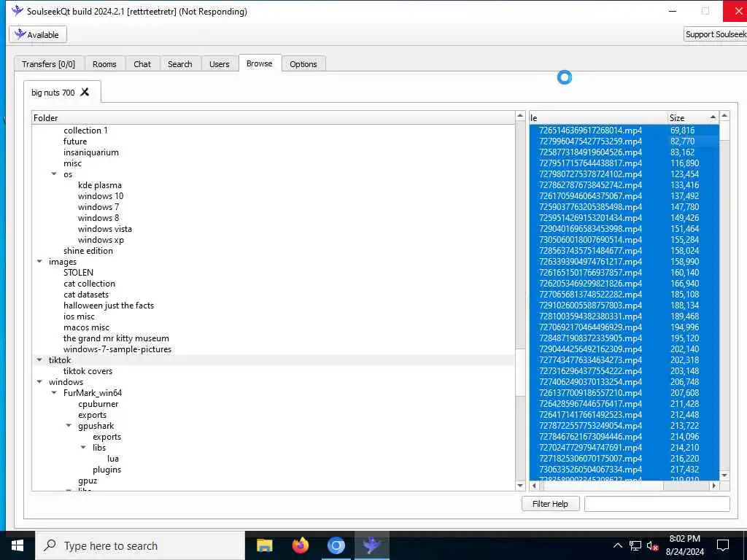Select file 7279517157644438817.mp4
The image size is (747, 560).
[590, 163]
